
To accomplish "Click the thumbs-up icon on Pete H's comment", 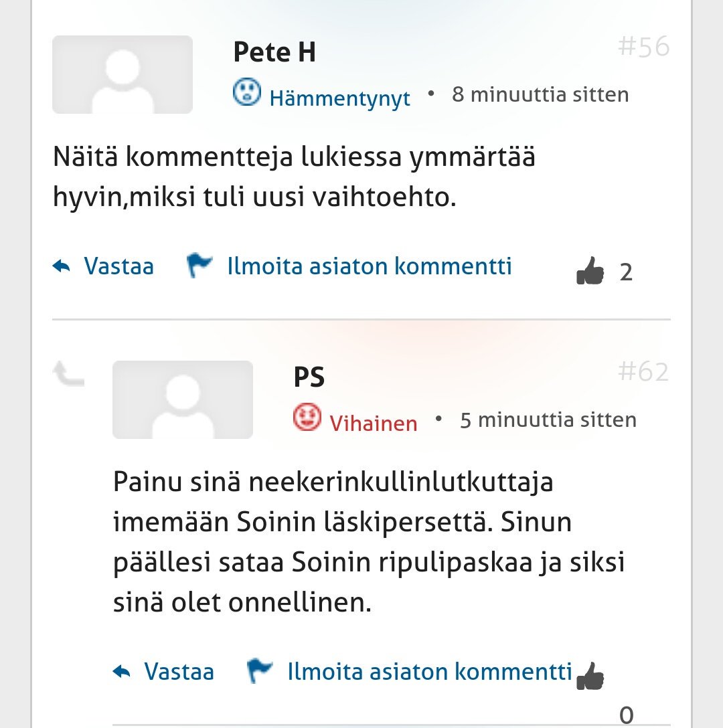I will [590, 272].
